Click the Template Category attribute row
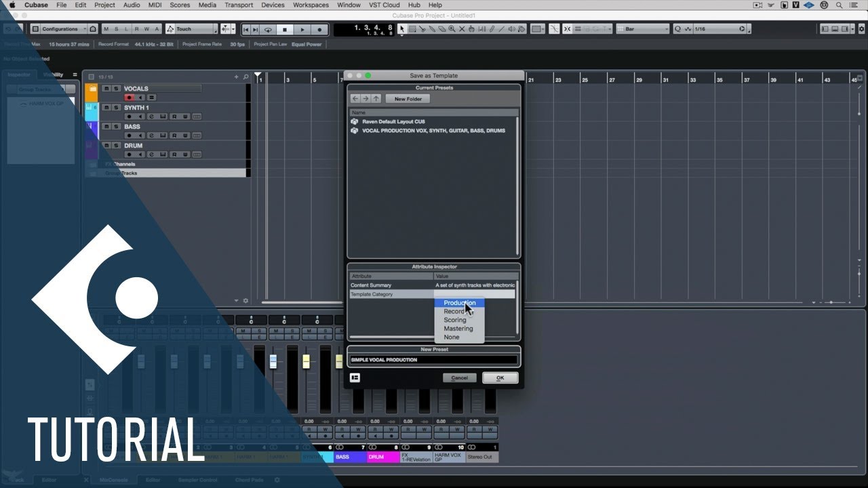Viewport: 868px width, 488px height. point(433,294)
